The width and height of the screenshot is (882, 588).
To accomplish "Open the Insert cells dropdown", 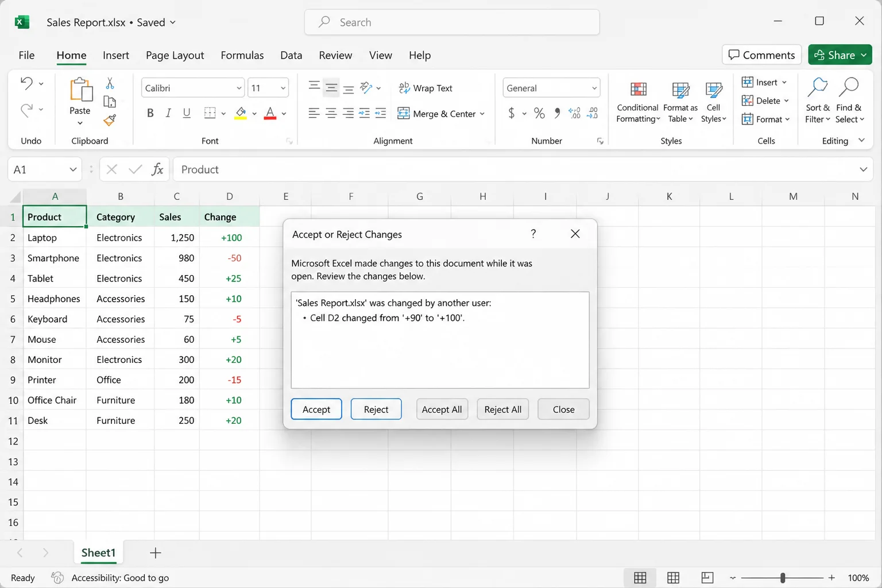I will coord(764,82).
